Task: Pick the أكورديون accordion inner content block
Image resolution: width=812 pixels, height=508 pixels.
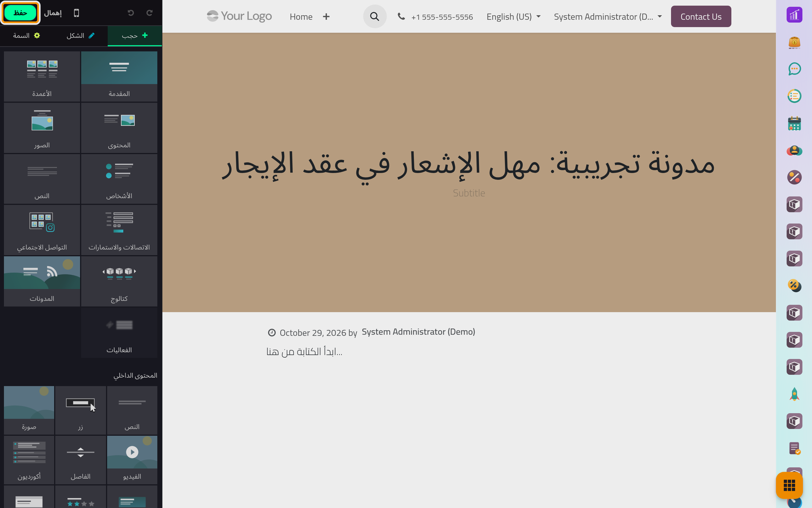Action: (29, 460)
